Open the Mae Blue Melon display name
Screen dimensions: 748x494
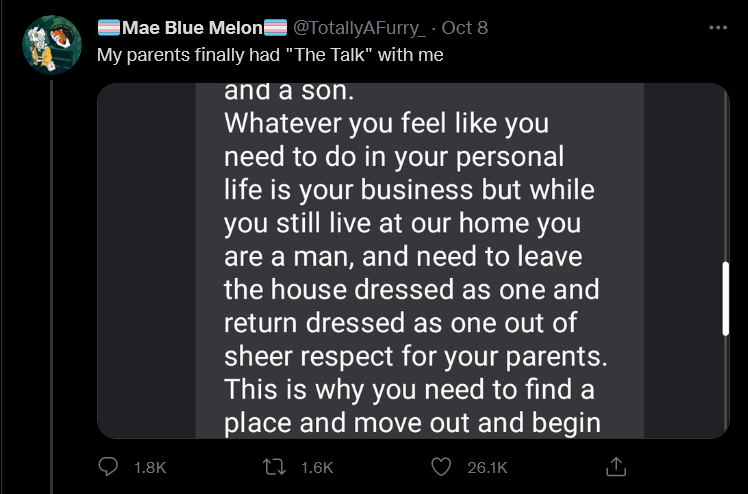(192, 28)
